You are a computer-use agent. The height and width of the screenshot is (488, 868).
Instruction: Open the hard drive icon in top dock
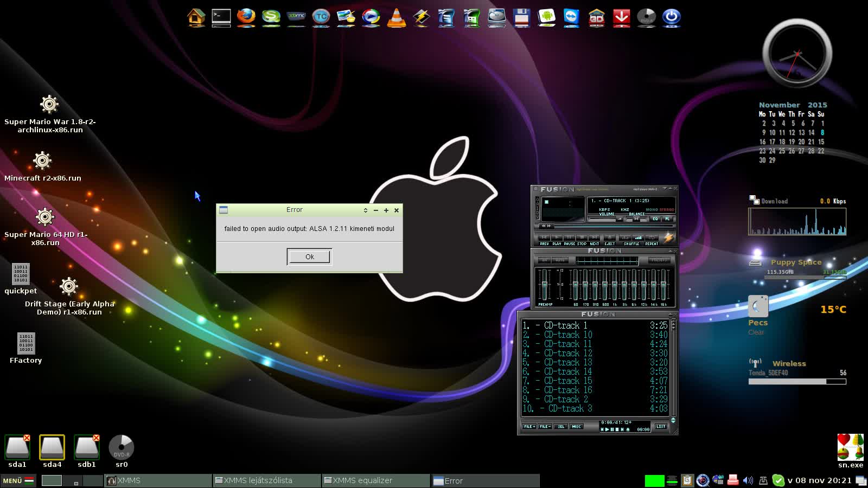497,17
